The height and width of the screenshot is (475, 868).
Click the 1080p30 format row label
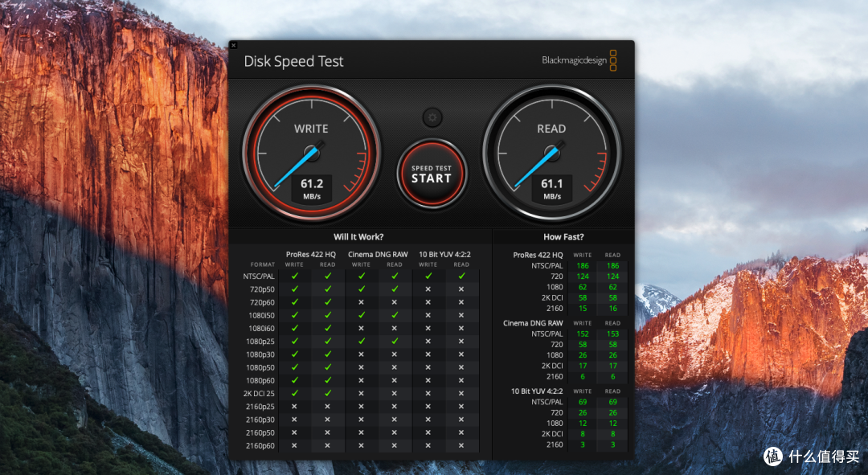point(260,355)
